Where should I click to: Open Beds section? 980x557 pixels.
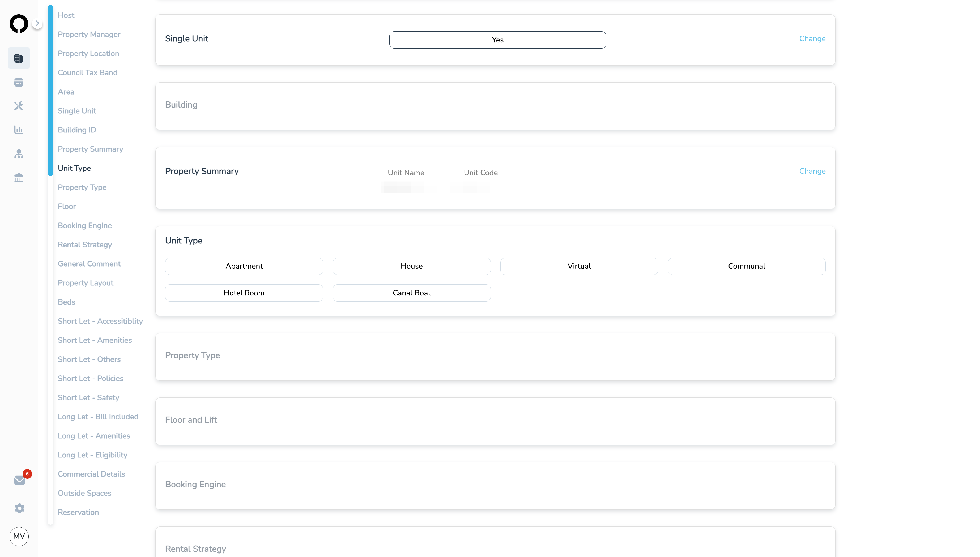click(x=67, y=302)
